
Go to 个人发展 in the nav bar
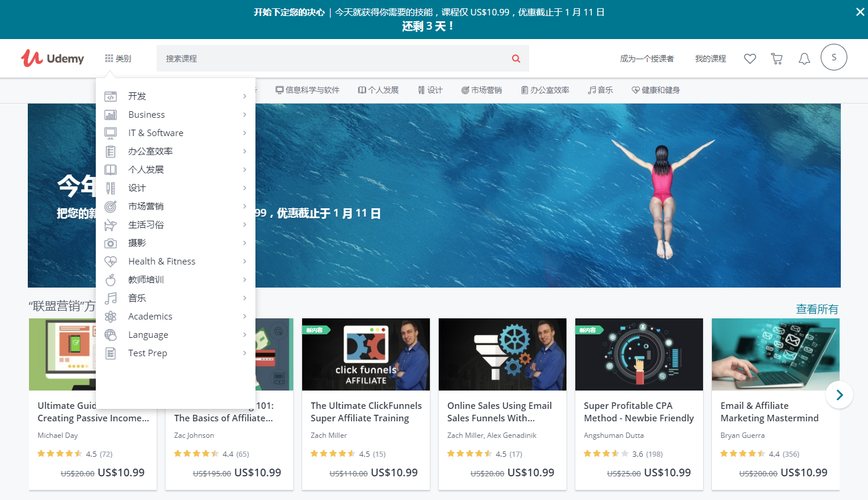click(x=378, y=90)
